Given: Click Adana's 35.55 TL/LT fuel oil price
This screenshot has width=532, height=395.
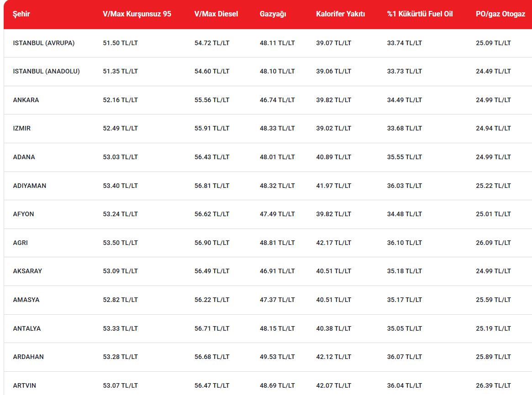Looking at the screenshot, I should pos(405,157).
